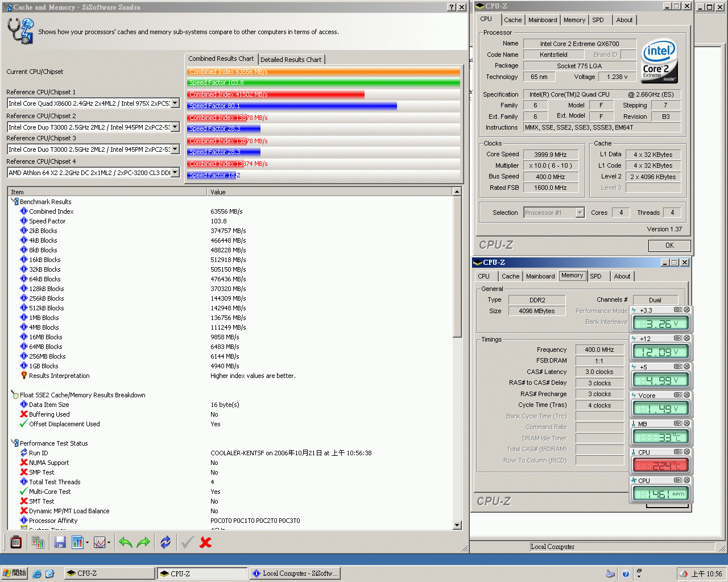Click the results list vertical scrollbar thumb

(x=457, y=267)
